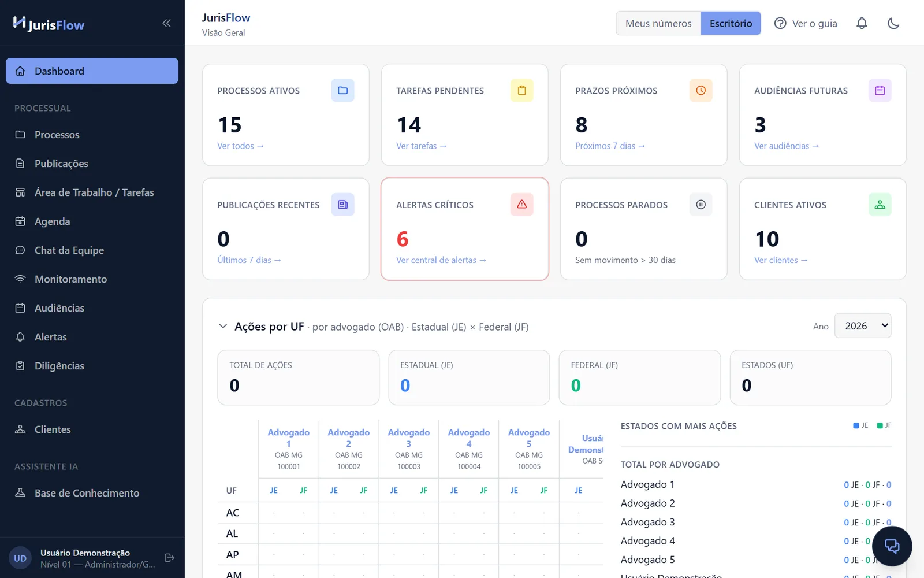The image size is (924, 578).
Task: Go to Processos in sidebar
Action: click(x=92, y=134)
